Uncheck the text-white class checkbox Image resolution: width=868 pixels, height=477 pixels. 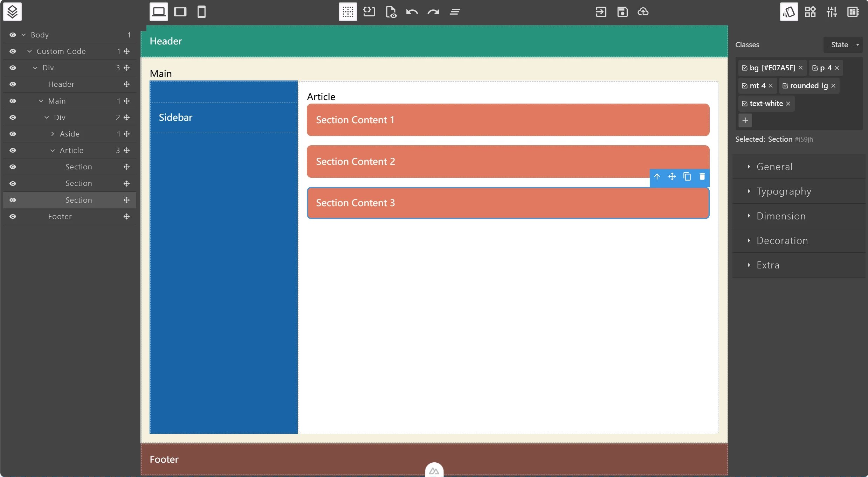click(745, 104)
